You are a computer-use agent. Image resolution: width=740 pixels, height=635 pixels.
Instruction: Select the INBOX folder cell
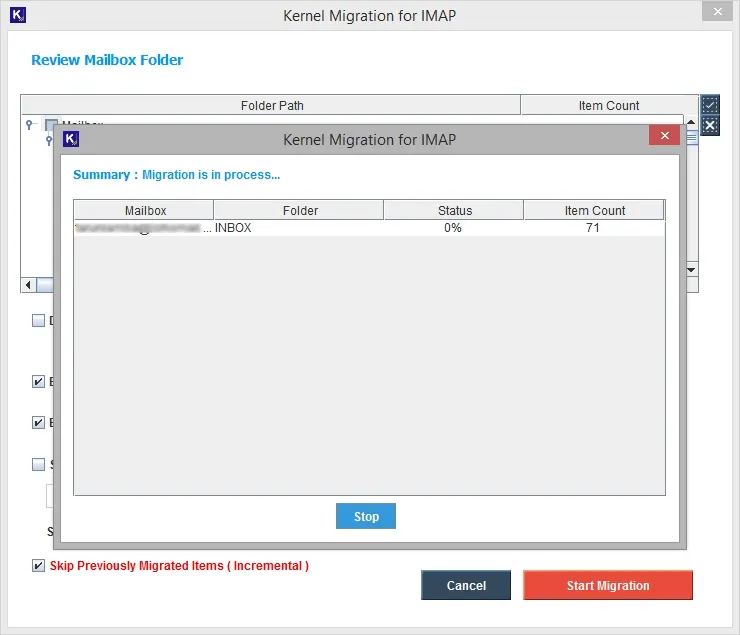pos(299,228)
